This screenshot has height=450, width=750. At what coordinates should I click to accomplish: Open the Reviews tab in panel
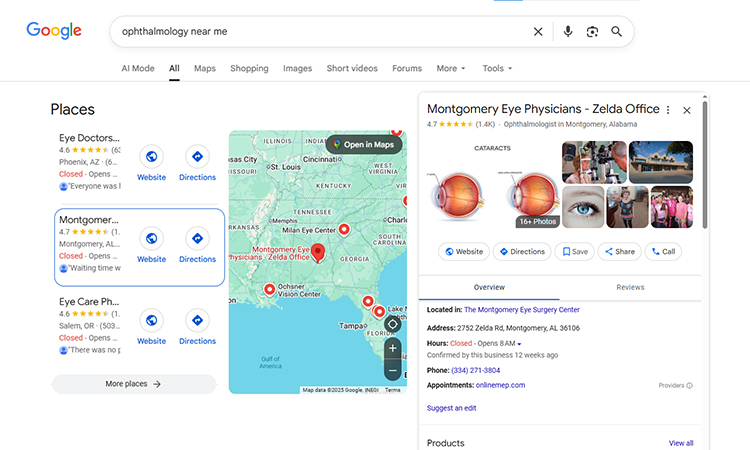click(630, 287)
